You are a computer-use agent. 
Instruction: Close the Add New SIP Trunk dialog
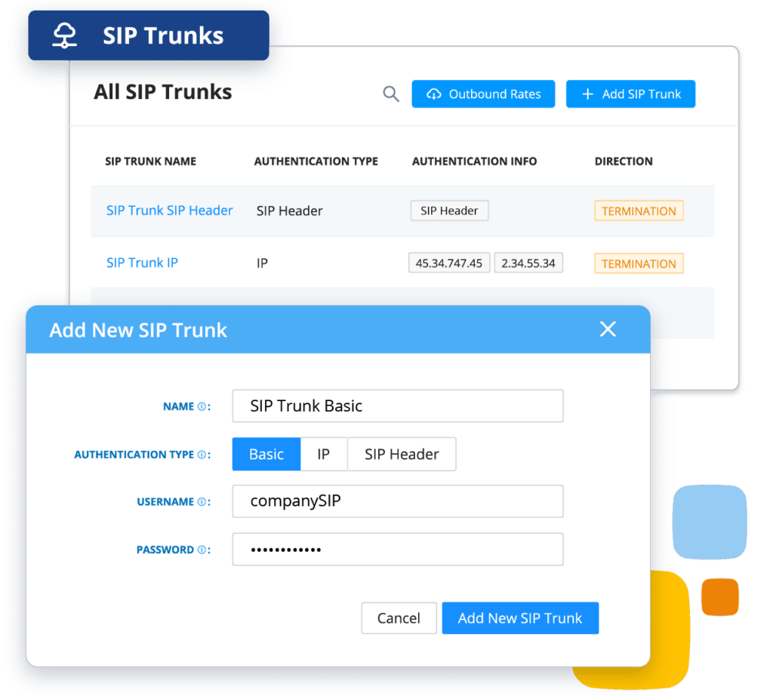pos(608,329)
